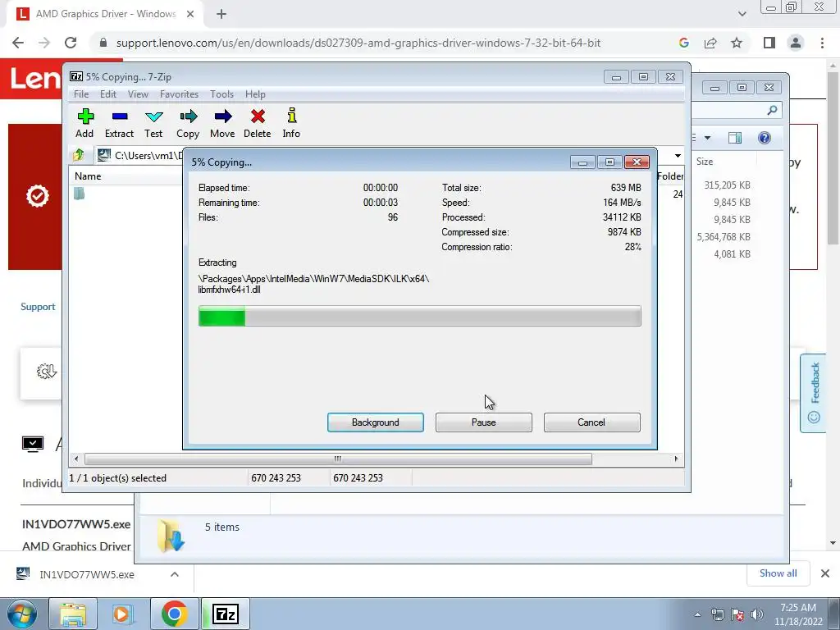Click Google icon in address bar
This screenshot has width=840, height=630.
(683, 43)
